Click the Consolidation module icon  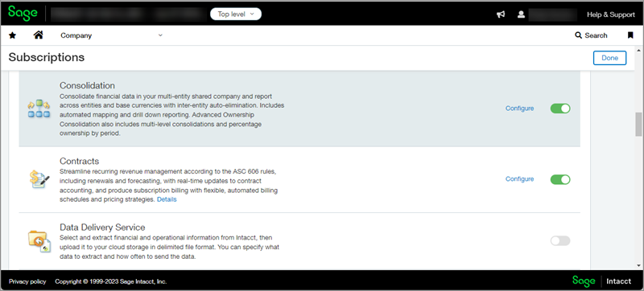[39, 109]
